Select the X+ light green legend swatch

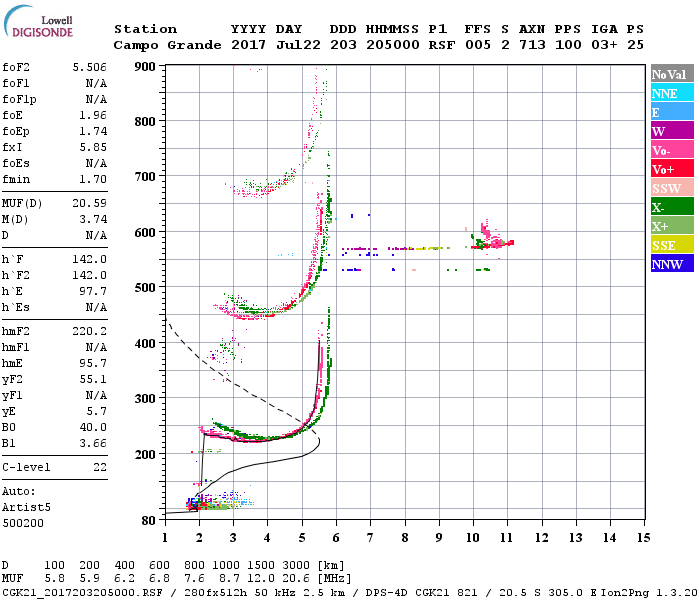(672, 226)
